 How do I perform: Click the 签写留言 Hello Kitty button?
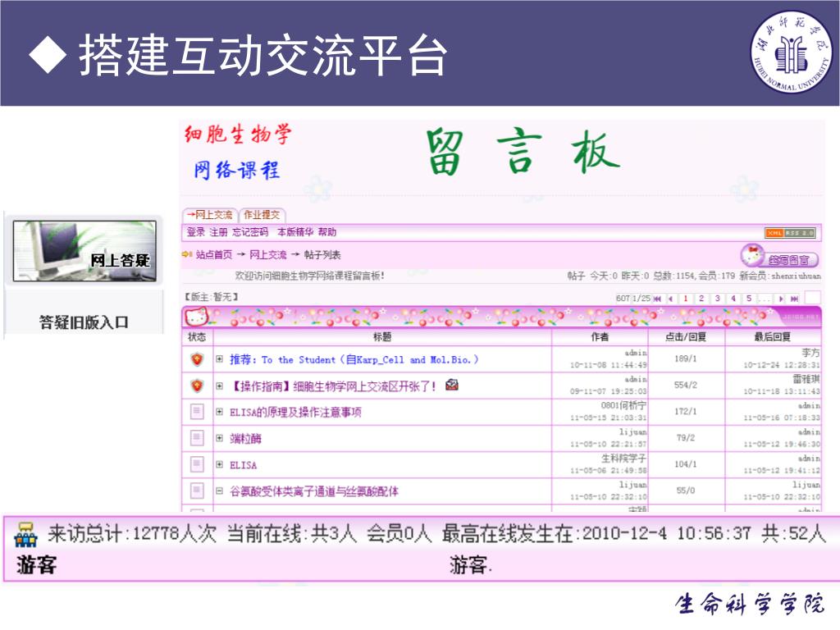pyautogui.click(x=779, y=256)
